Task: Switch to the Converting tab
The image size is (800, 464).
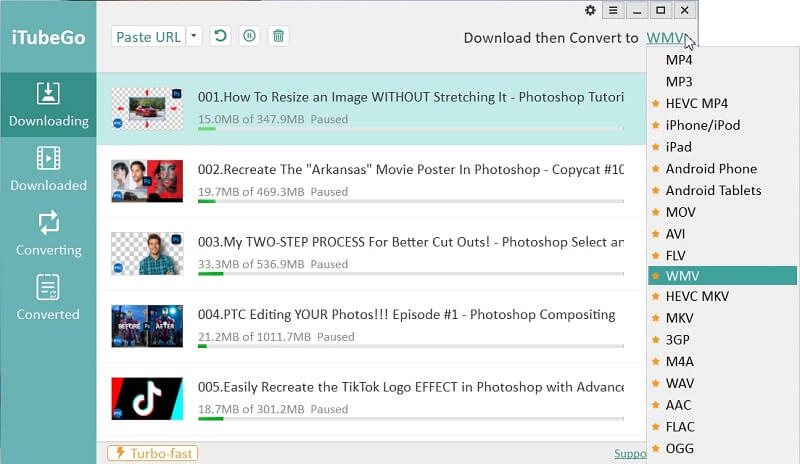Action: (x=48, y=234)
